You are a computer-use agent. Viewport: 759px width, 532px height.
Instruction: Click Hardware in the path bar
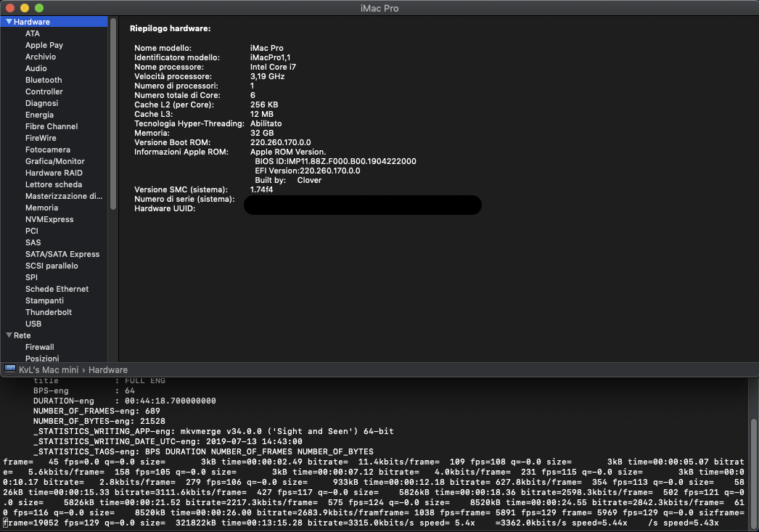point(108,370)
